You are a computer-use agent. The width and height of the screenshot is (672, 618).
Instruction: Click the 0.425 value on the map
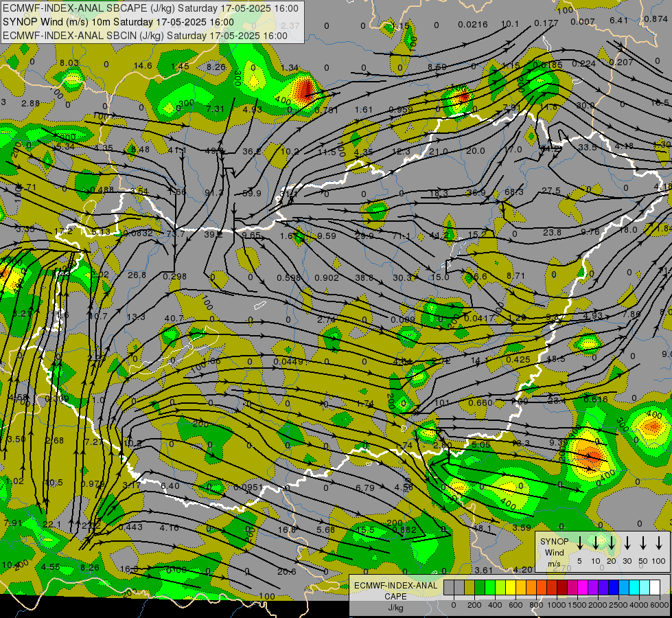[518, 359]
